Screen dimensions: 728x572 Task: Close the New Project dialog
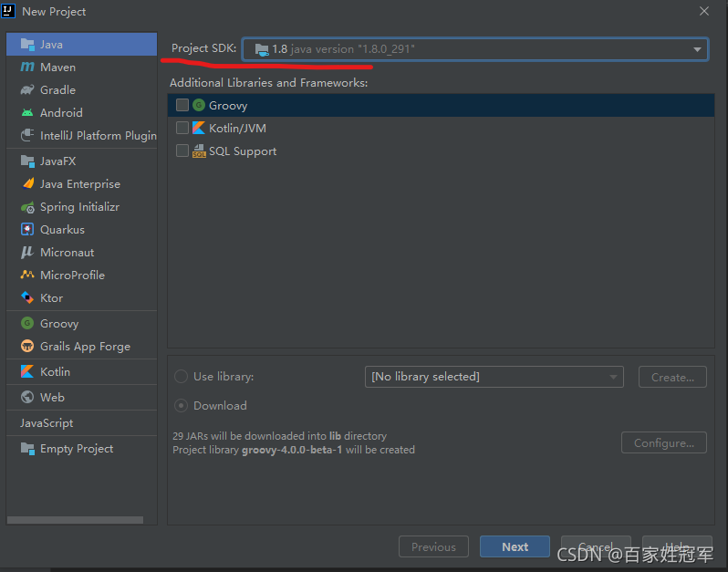click(704, 11)
